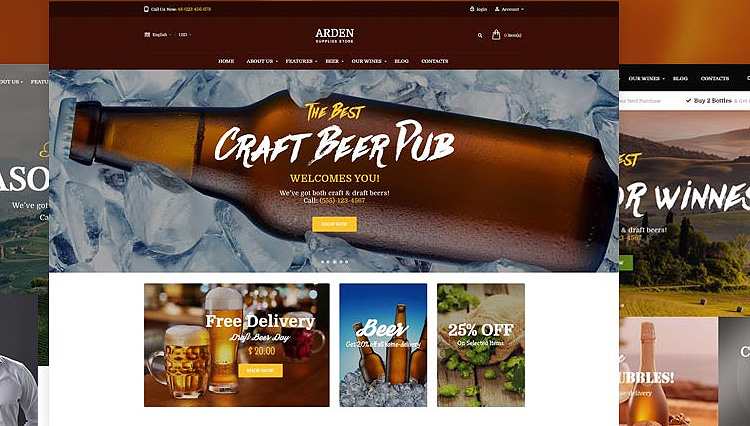Click the flag icon beside English
Image resolution: width=750 pixels, height=426 pixels.
(147, 34)
